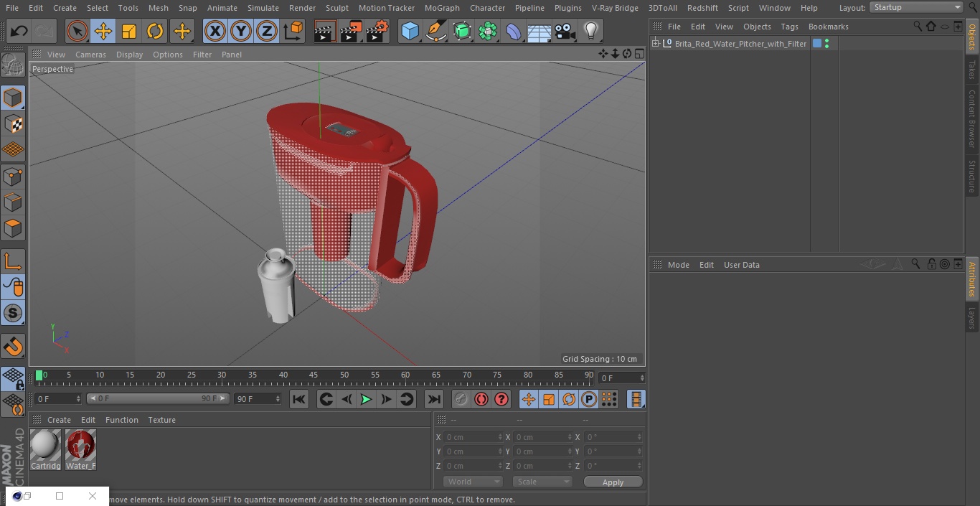This screenshot has width=980, height=506.
Task: Click the Coordinate System icon
Action: (x=293, y=31)
